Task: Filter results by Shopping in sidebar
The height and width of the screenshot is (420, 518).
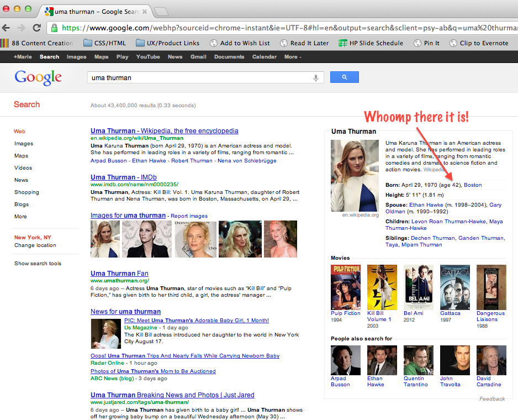Action: pos(27,192)
